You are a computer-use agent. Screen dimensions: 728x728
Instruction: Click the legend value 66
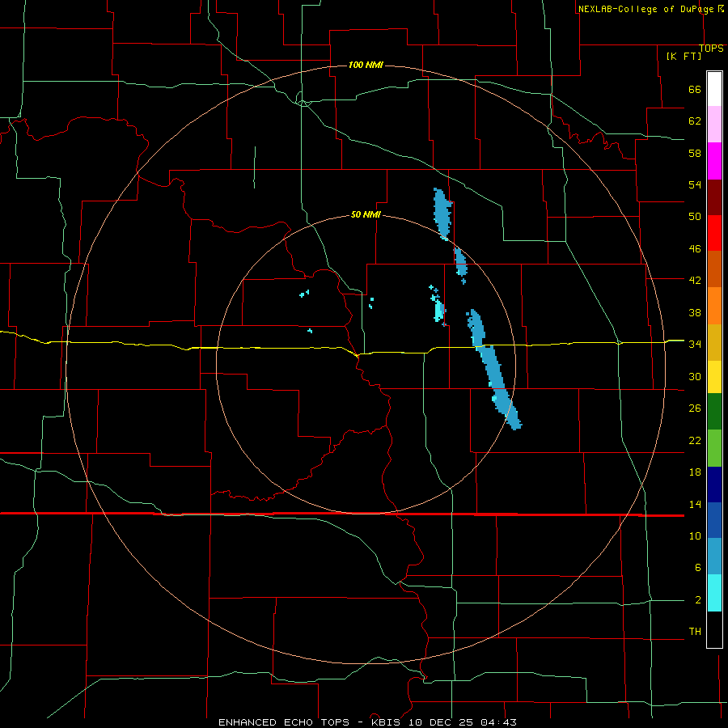695,90
